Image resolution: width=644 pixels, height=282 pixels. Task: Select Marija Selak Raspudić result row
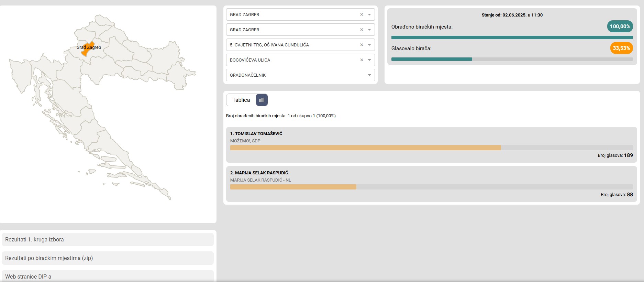click(x=431, y=184)
